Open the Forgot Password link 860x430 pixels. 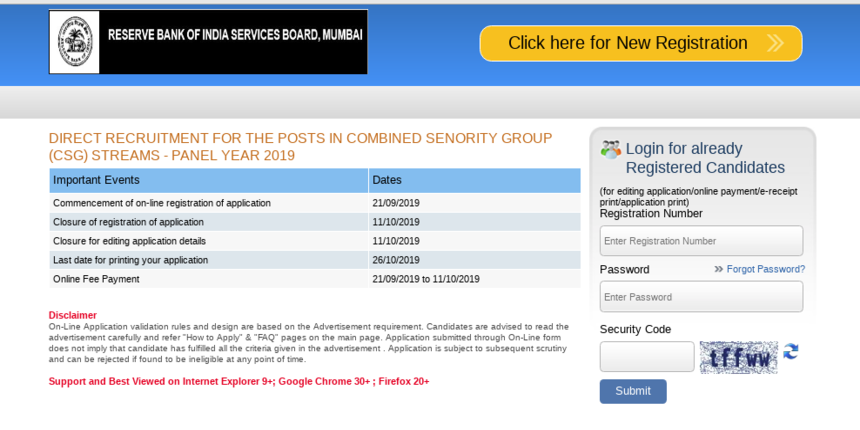[766, 269]
